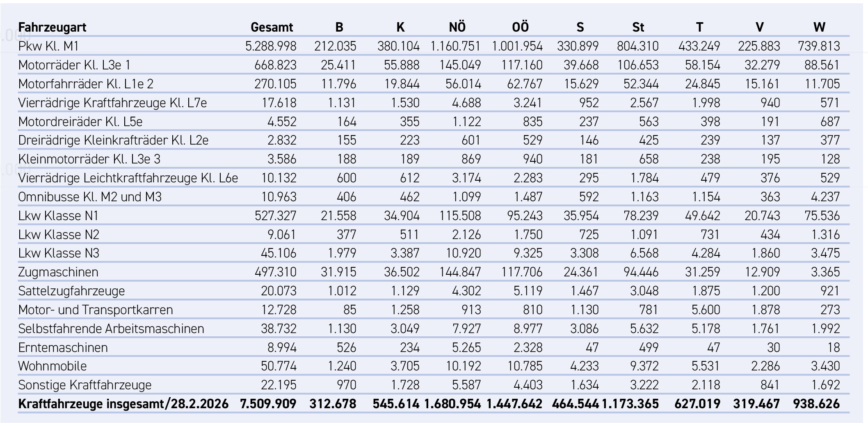Select the OÖ column header
This screenshot has width=868, height=423.
tap(520, 27)
